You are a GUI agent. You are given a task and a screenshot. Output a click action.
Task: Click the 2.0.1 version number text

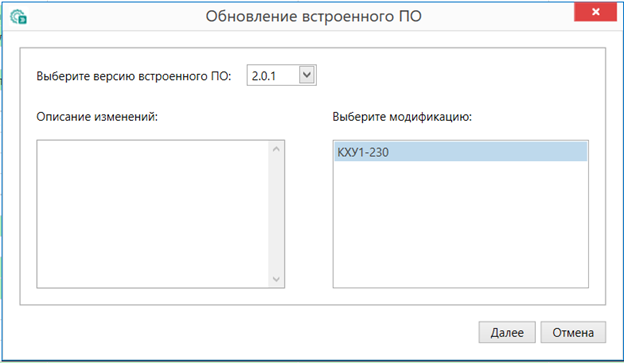263,76
